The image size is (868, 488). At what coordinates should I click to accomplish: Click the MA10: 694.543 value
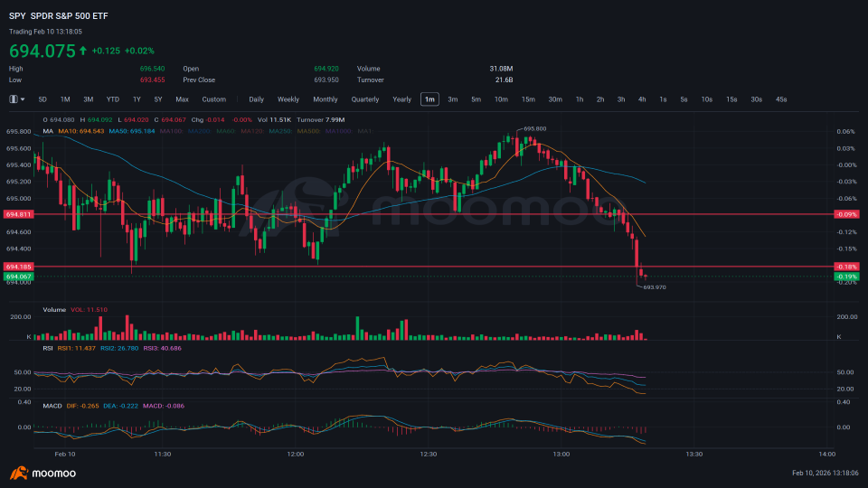(80, 131)
